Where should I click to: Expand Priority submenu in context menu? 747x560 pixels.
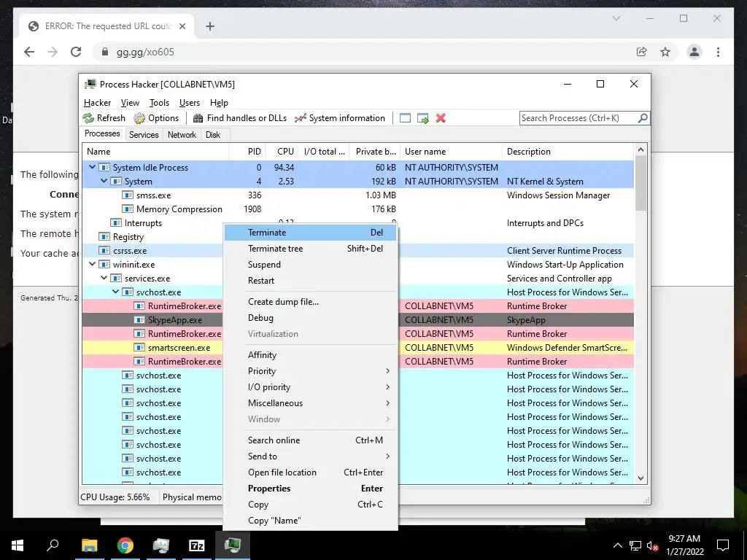point(310,371)
